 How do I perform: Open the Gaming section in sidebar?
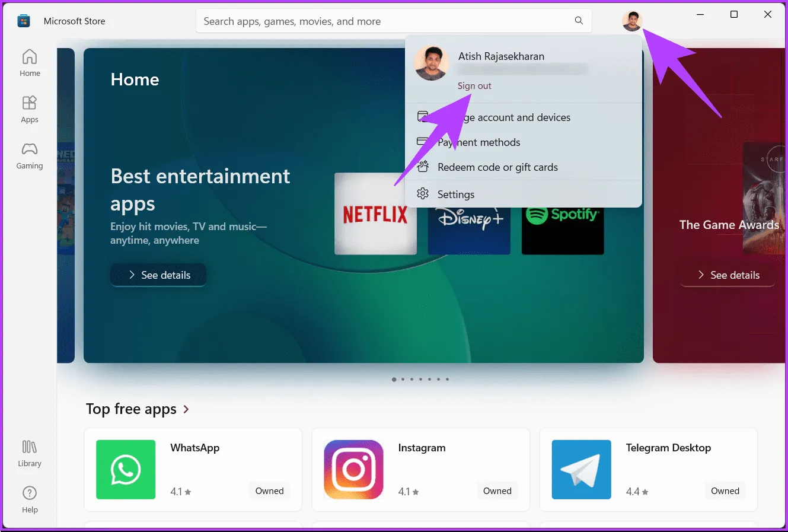coord(30,155)
